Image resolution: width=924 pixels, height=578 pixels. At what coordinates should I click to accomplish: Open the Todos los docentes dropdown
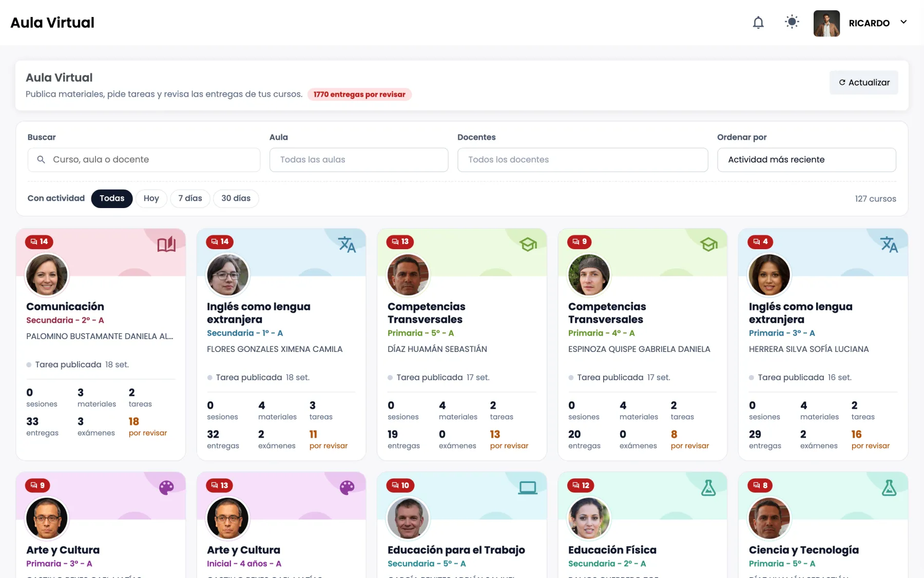[583, 160]
